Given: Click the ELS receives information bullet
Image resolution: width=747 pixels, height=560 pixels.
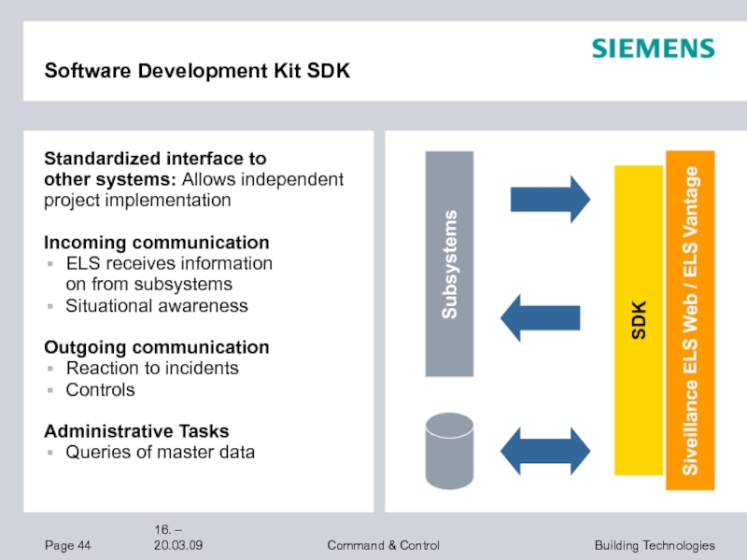Looking at the screenshot, I should (169, 273).
